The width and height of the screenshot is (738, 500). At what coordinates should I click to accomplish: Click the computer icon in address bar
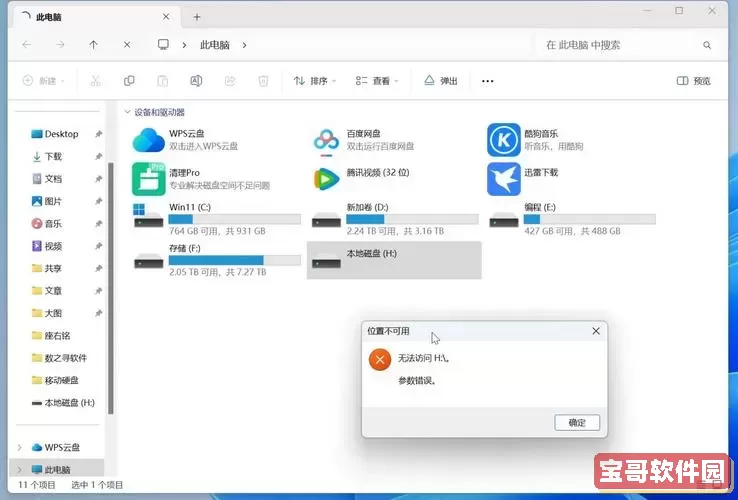(163, 44)
